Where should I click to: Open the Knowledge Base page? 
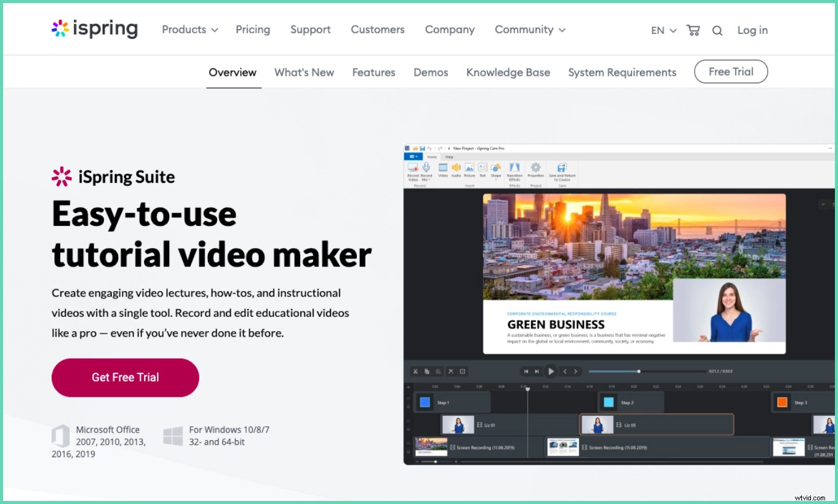pos(508,72)
